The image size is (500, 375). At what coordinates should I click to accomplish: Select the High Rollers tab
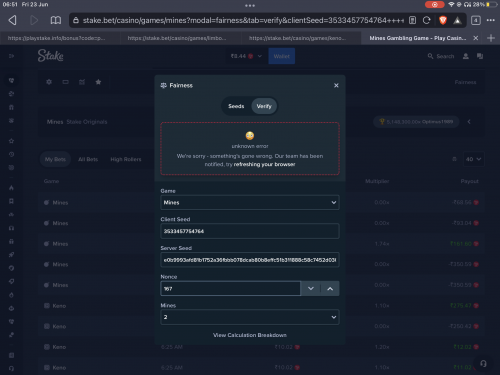(x=126, y=159)
